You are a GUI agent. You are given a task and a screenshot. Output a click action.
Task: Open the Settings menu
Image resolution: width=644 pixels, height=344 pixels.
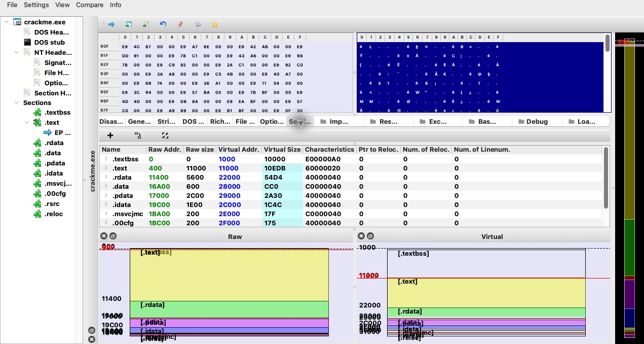[x=36, y=5]
